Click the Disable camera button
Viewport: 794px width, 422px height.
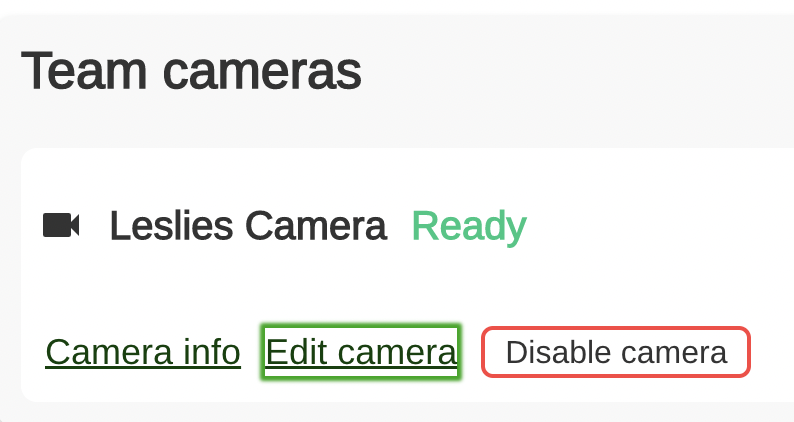point(616,352)
